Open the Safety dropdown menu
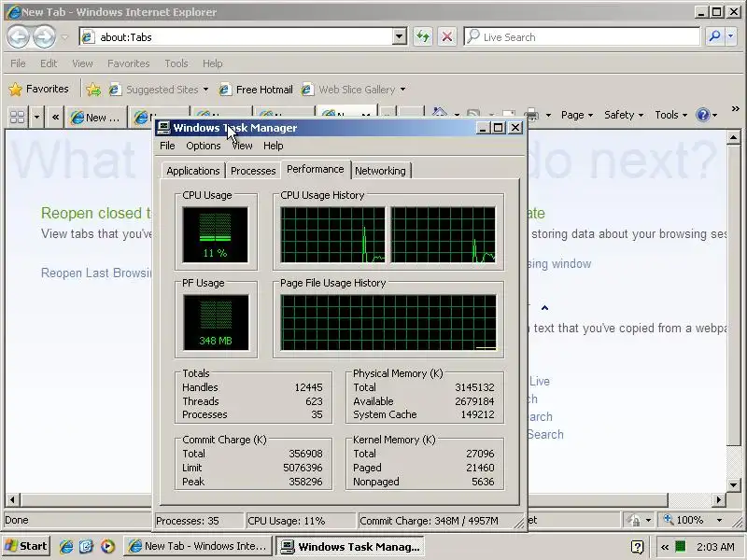This screenshot has height=560, width=747. click(624, 115)
